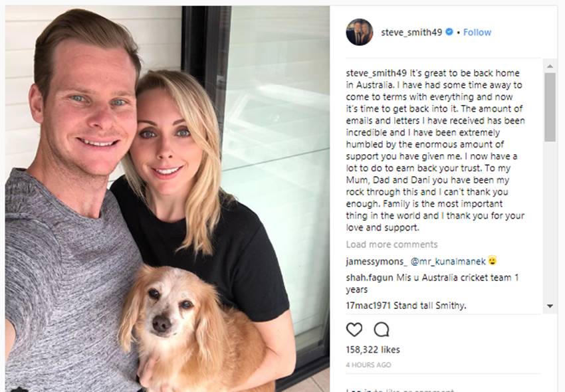
Task: Click the scrollbar up arrow in comments
Action: pos(550,66)
